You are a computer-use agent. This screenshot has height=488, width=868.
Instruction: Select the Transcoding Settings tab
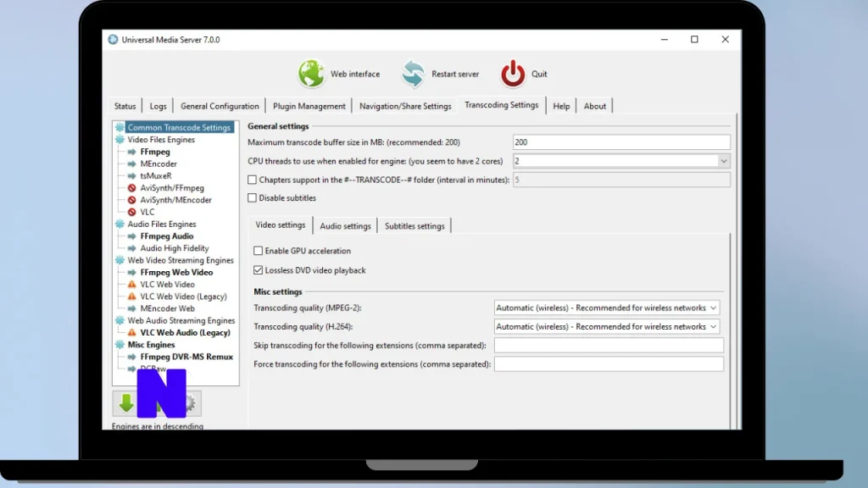click(x=502, y=104)
